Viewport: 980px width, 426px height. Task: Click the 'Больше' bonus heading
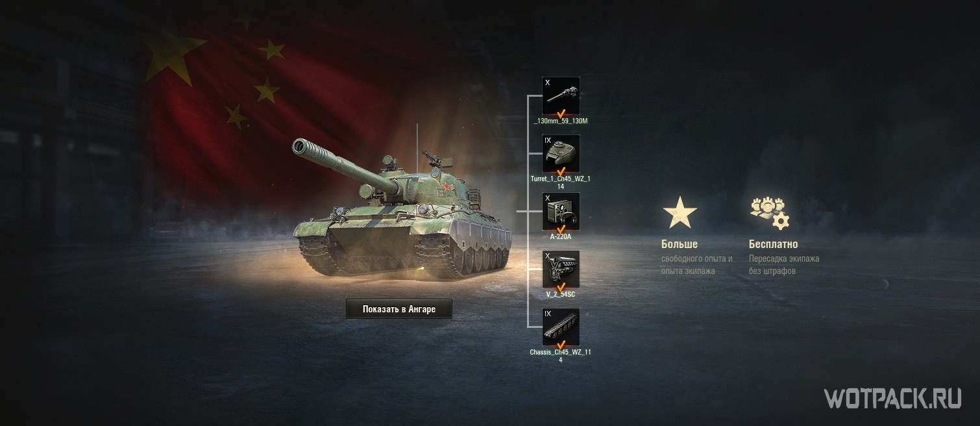pos(680,244)
